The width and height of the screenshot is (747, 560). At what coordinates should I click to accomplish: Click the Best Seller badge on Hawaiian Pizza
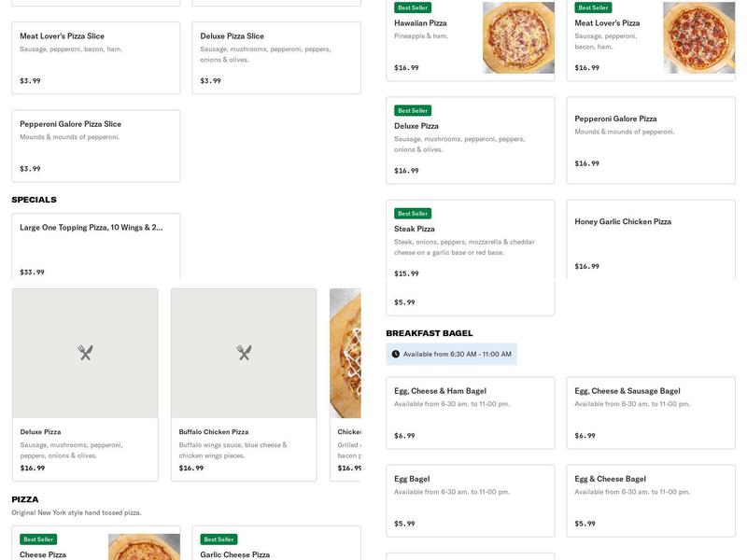click(408, 6)
